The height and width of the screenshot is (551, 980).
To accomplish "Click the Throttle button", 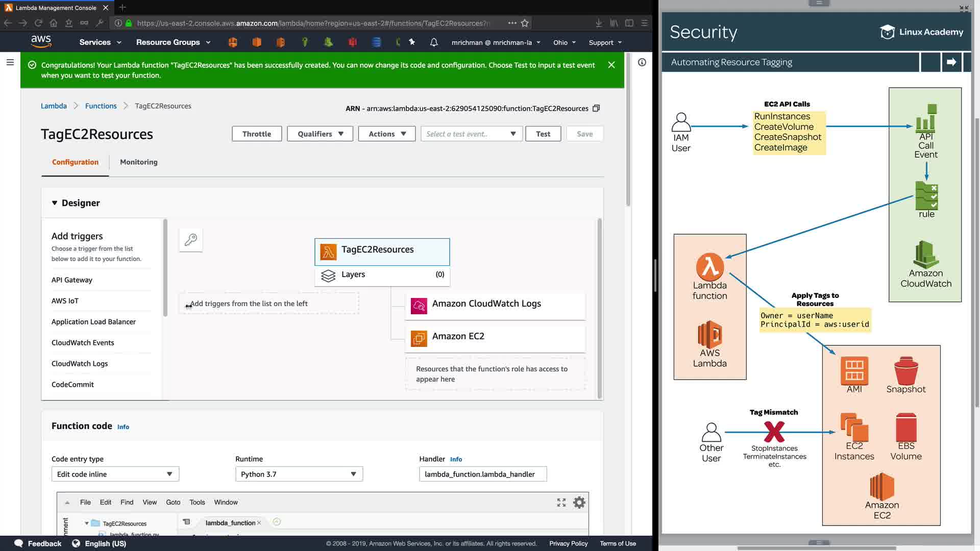I will [x=256, y=134].
